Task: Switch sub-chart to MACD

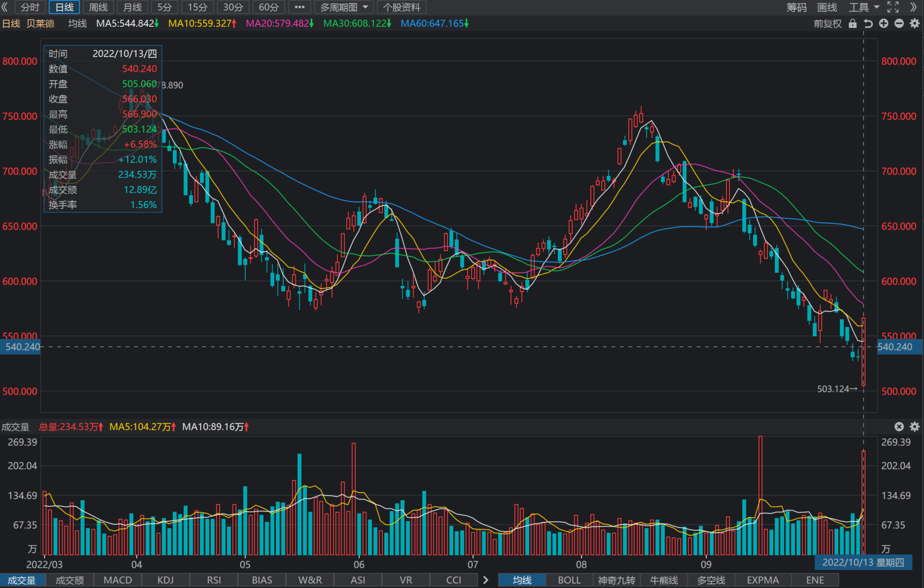Action: (118, 580)
